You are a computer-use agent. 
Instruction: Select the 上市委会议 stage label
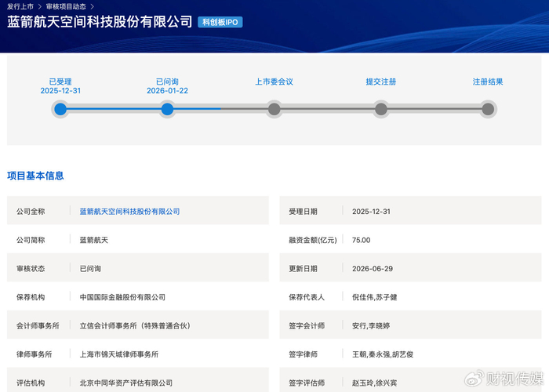[x=274, y=82]
